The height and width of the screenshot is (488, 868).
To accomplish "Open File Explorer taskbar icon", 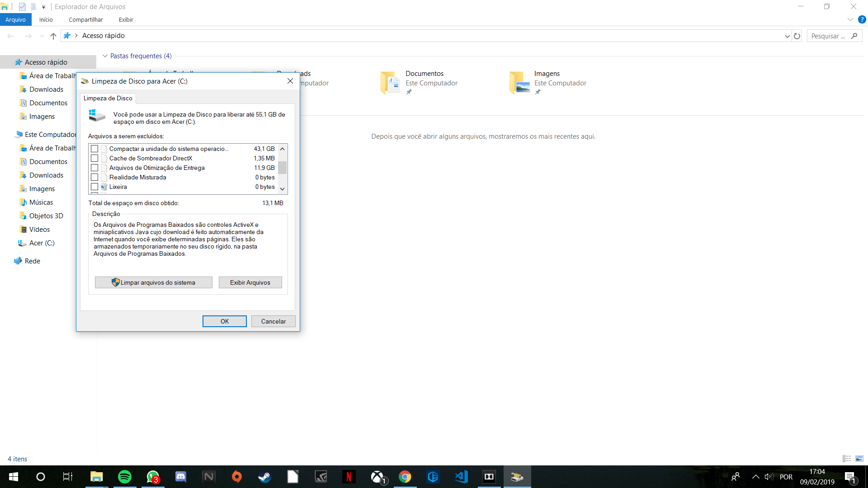I will click(97, 477).
